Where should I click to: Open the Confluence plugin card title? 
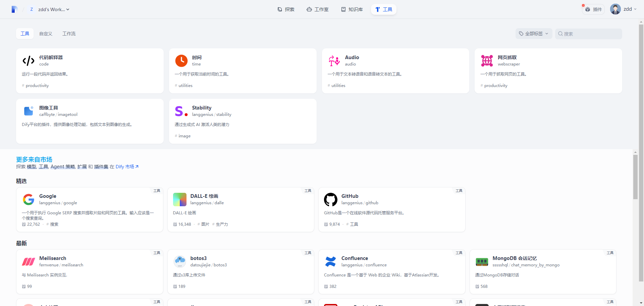pos(355,258)
